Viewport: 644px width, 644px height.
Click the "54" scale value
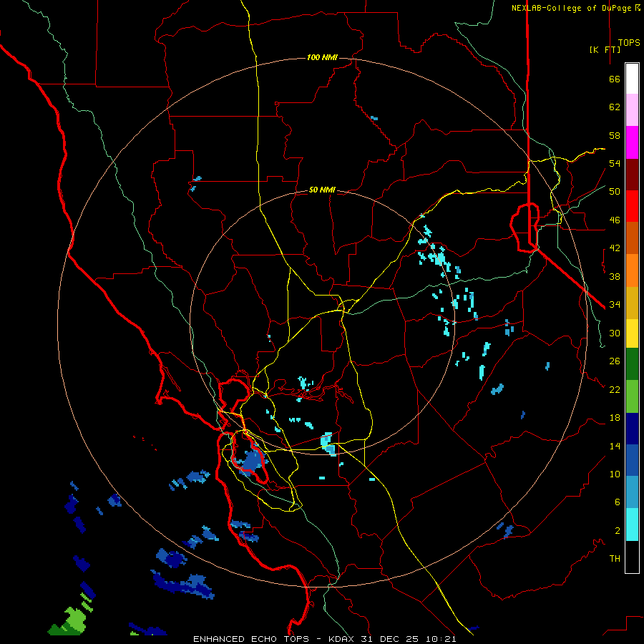pos(615,163)
